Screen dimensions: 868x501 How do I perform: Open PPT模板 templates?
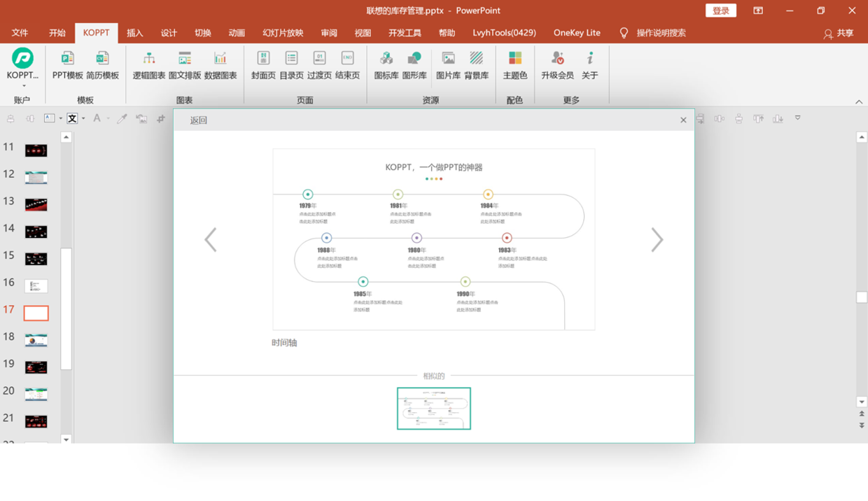[x=67, y=64]
